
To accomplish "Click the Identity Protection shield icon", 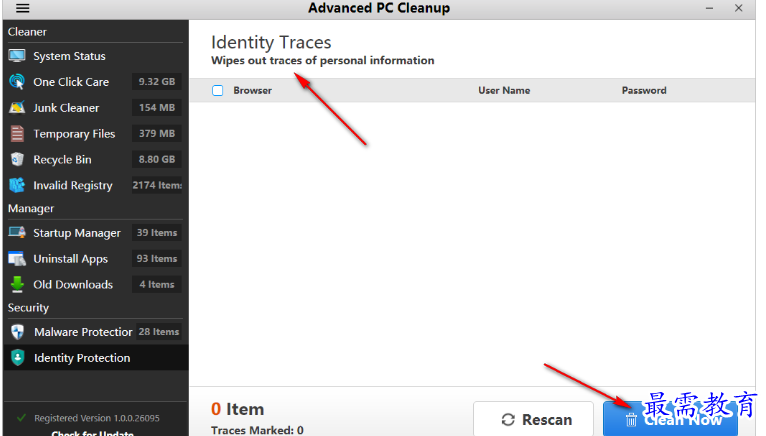I will (18, 358).
